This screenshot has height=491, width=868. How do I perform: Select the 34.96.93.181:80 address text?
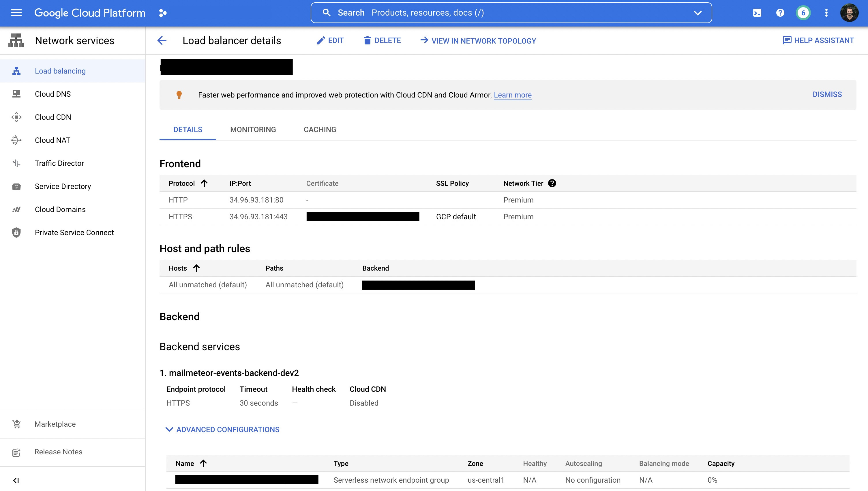click(x=256, y=200)
